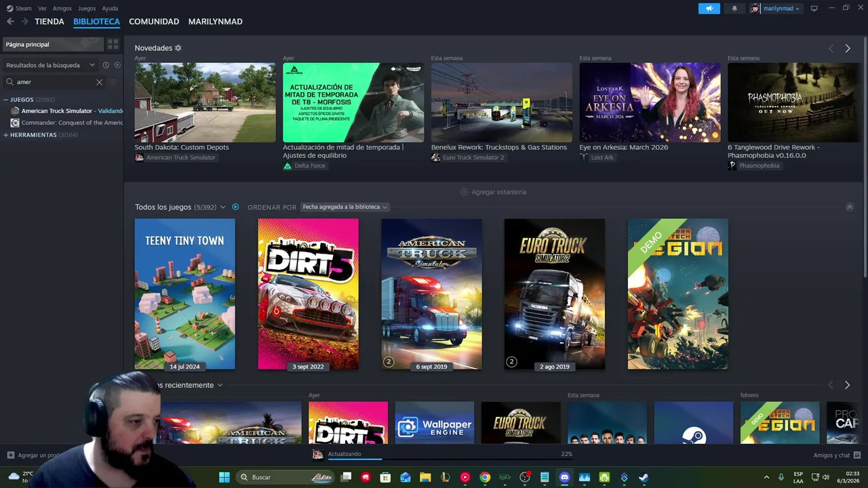Open the Fecha agregada a la biblioteca sort dropdown
868x488 pixels.
345,207
